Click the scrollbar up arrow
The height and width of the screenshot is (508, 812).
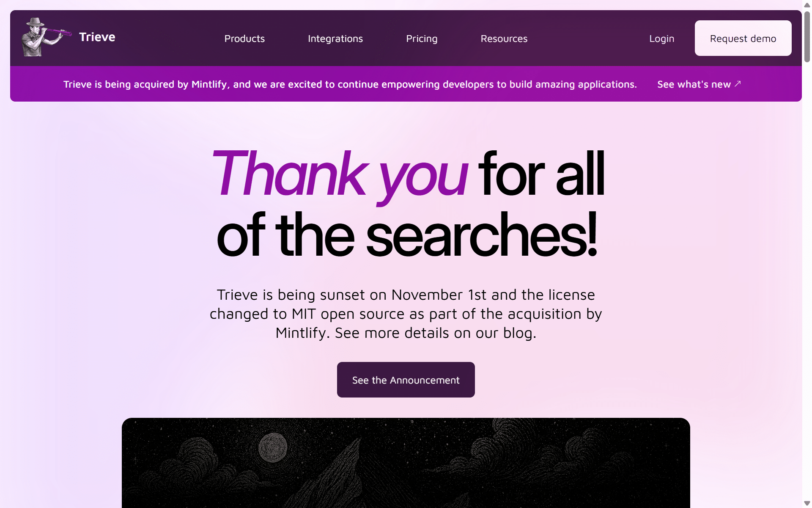(x=807, y=5)
